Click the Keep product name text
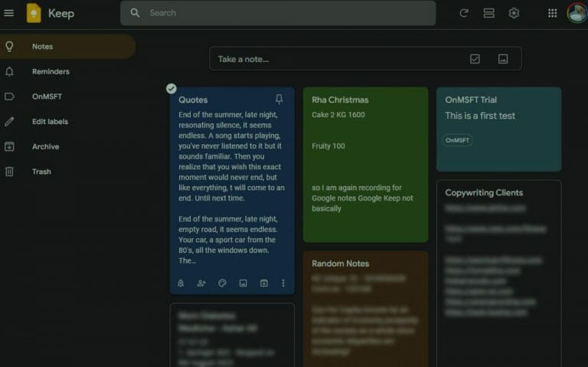Viewport: 588px width, 367px height. point(61,14)
